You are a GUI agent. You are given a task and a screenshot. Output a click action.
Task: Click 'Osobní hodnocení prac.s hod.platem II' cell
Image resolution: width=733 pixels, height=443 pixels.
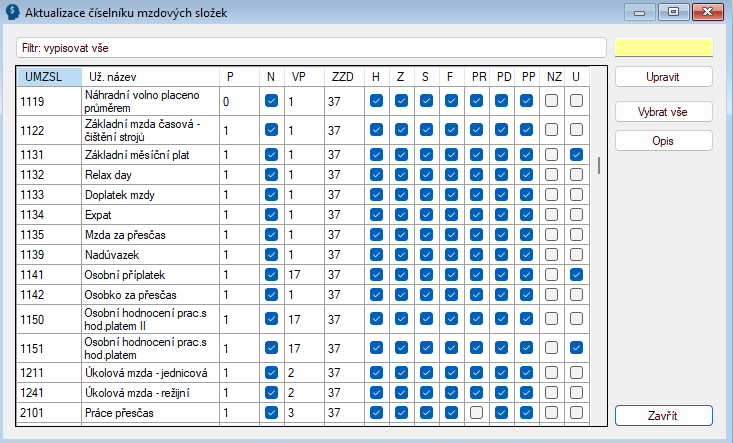(150, 319)
